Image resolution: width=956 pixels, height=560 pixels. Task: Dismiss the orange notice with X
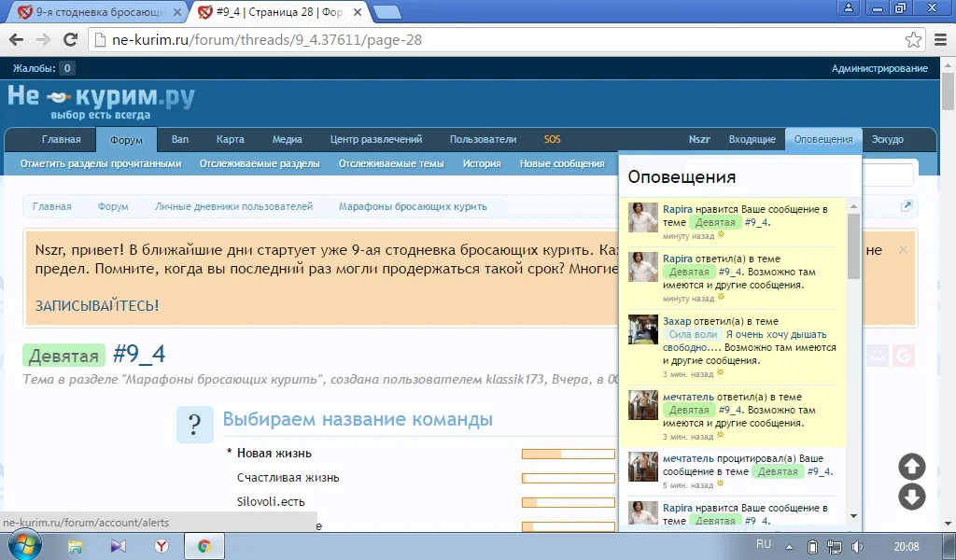pos(903,250)
